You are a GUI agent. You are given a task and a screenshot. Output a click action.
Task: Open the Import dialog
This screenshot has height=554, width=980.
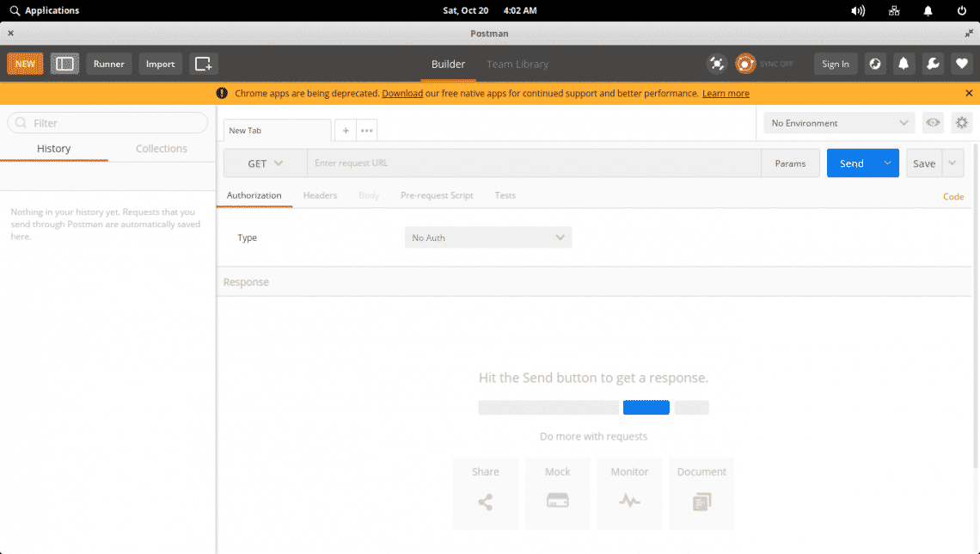pyautogui.click(x=160, y=64)
